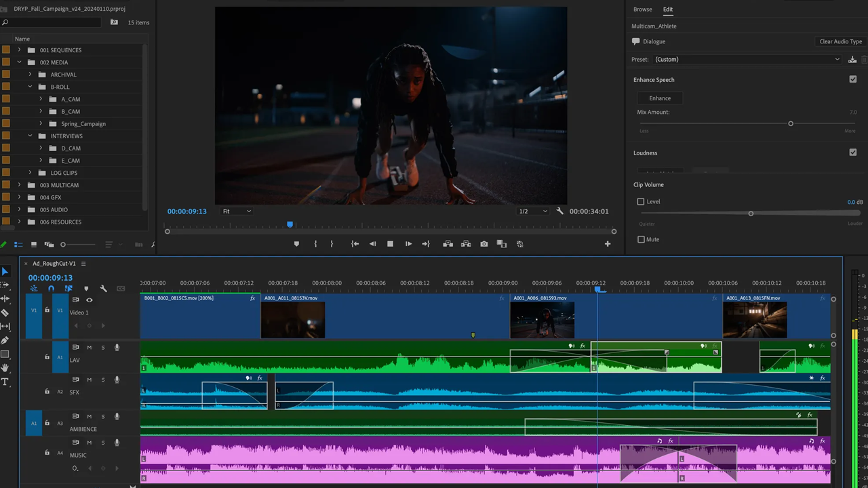Image resolution: width=868 pixels, height=488 pixels.
Task: Toggle the timeline snap magnet icon
Action: point(51,289)
